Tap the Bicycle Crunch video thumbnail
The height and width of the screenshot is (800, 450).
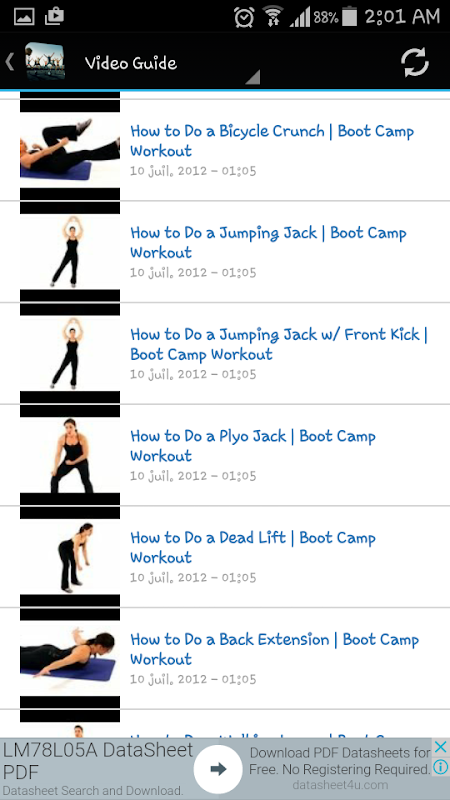tap(70, 150)
